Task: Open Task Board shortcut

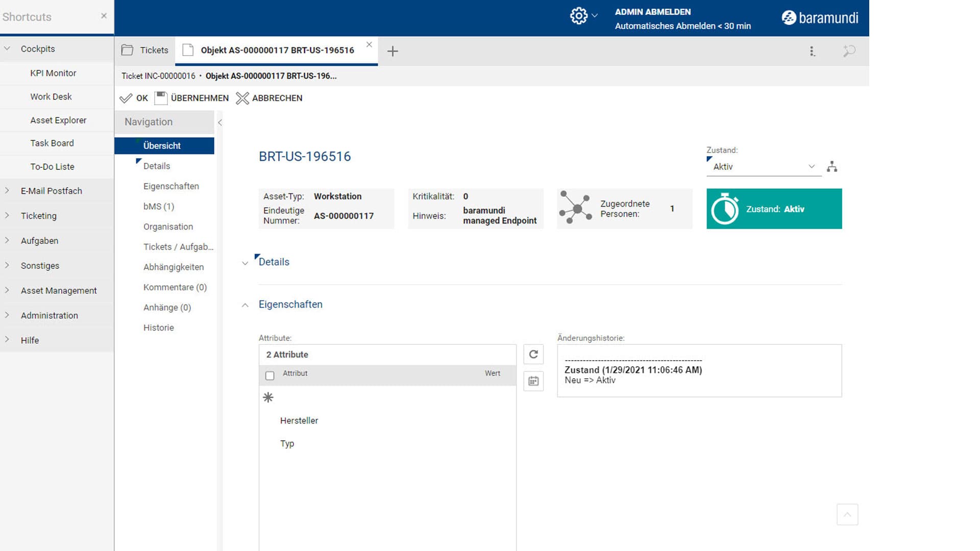Action: [52, 143]
